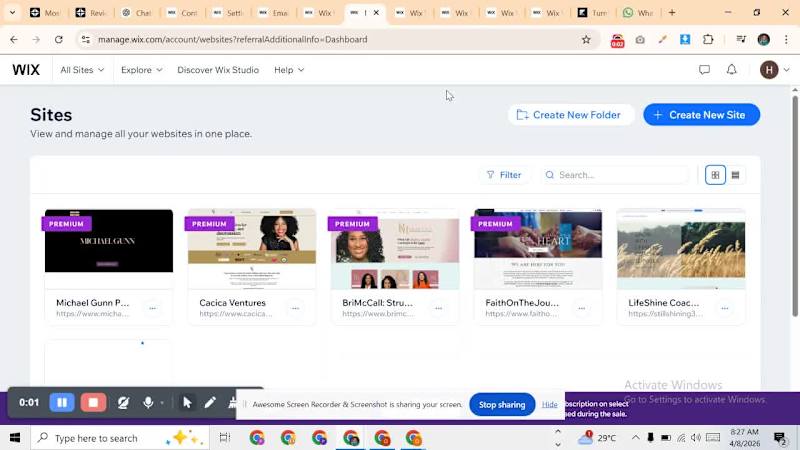The image size is (800, 450).
Task: Switch to grid view
Action: 715,175
